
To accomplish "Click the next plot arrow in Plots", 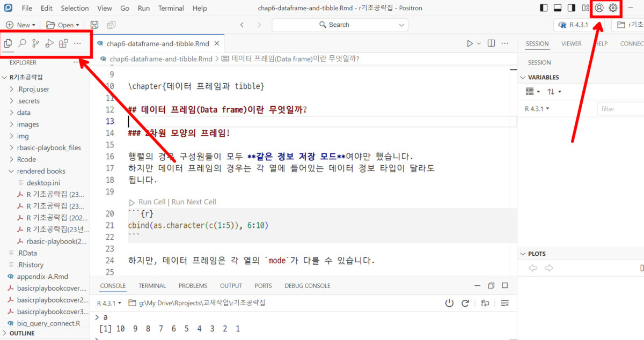I will point(548,268).
